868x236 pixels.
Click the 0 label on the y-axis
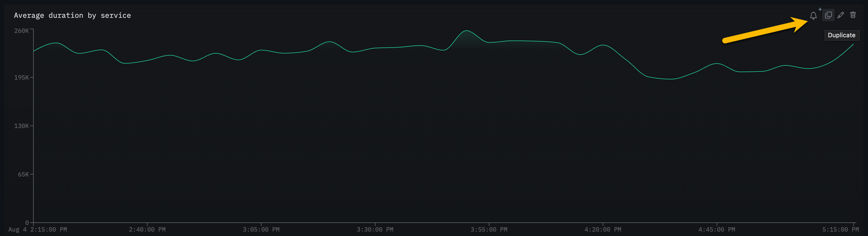[27, 223]
